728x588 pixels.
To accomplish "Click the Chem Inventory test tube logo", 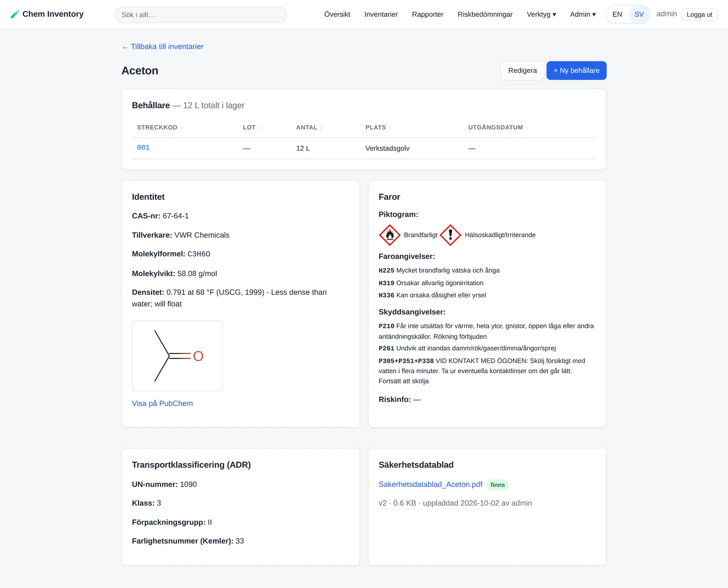I will [15, 14].
